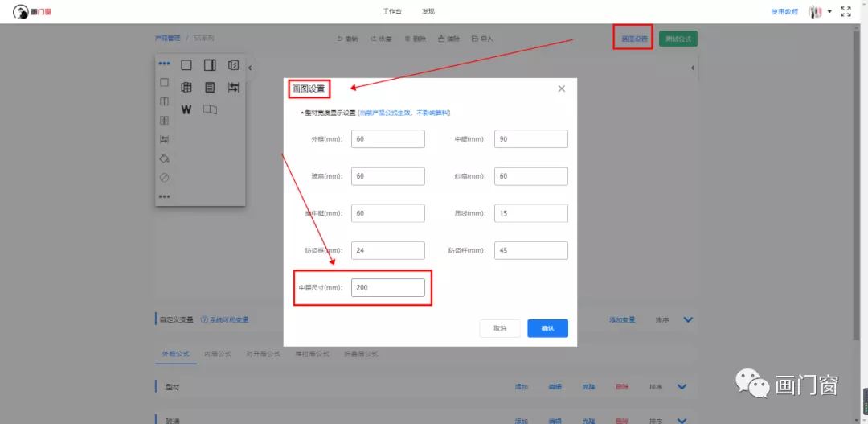Close the 画图设置 dialog with the X
The height and width of the screenshot is (424, 868).
562,89
